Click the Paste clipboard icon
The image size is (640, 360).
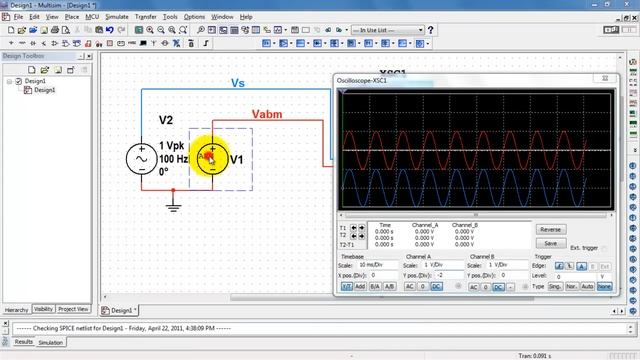click(99, 30)
